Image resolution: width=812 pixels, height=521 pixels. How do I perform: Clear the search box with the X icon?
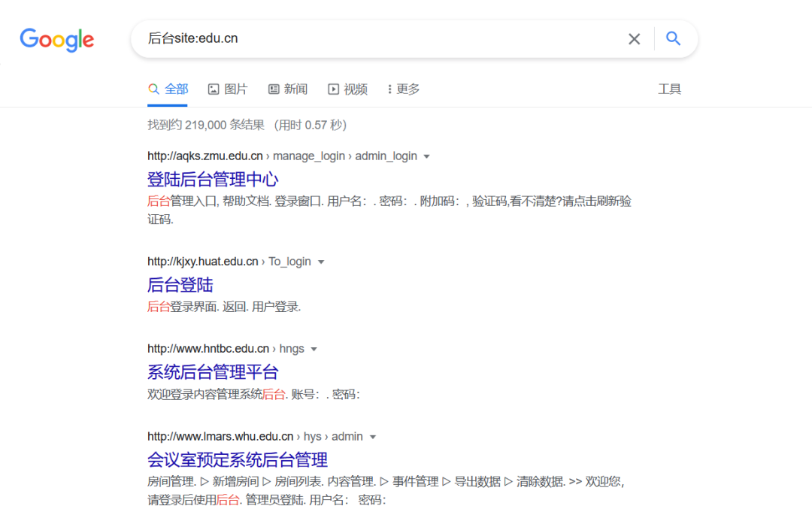pos(634,39)
